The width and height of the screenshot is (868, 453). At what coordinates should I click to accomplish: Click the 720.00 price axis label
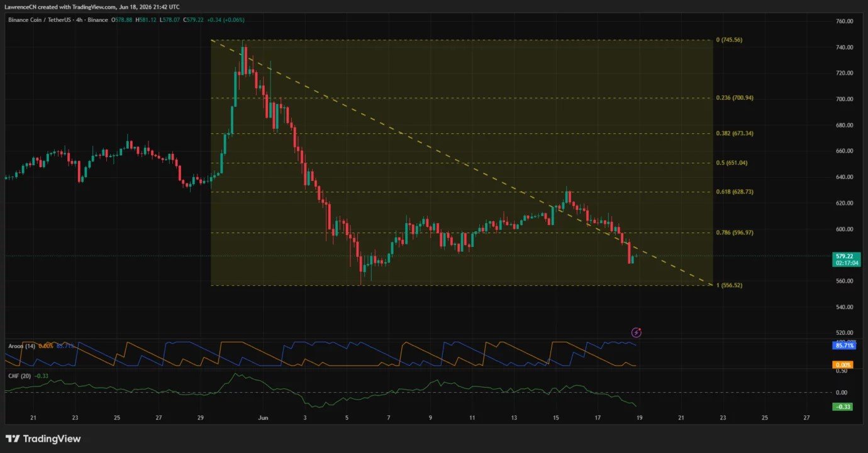tap(843, 74)
